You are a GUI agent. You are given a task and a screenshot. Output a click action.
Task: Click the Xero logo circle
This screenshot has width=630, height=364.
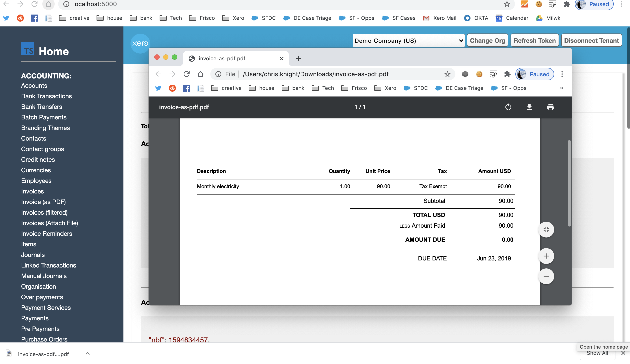(140, 43)
